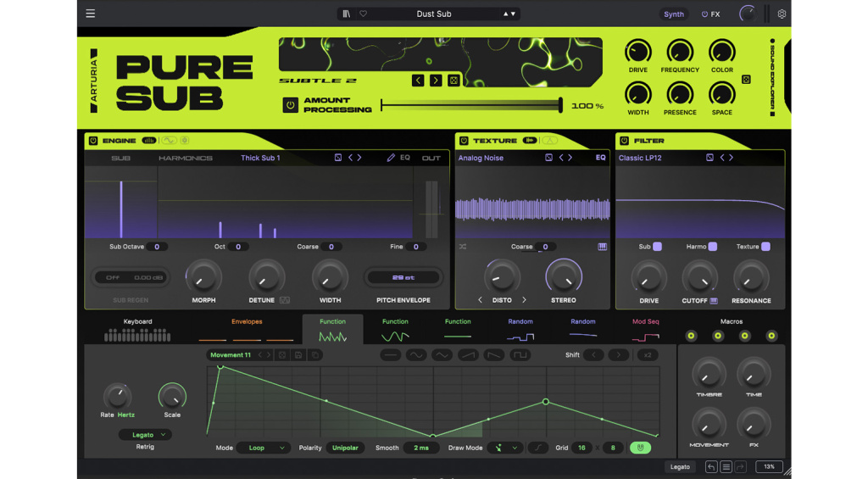Open the Engine EQ
Image resolution: width=868 pixels, height=479 pixels.
(x=405, y=158)
